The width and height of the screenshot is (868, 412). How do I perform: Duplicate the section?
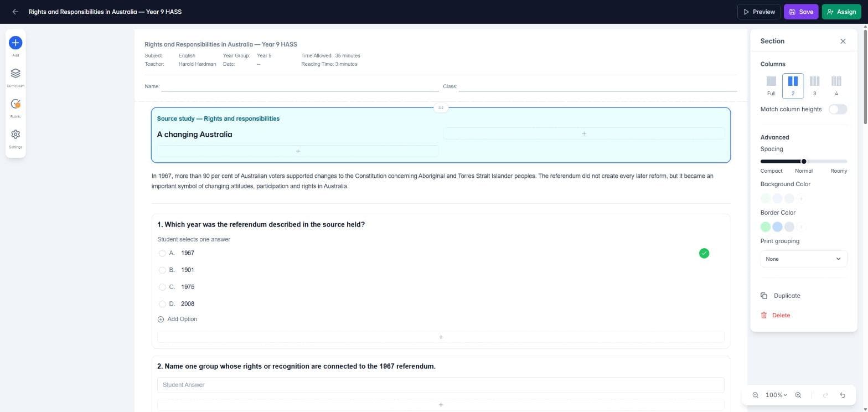click(781, 296)
